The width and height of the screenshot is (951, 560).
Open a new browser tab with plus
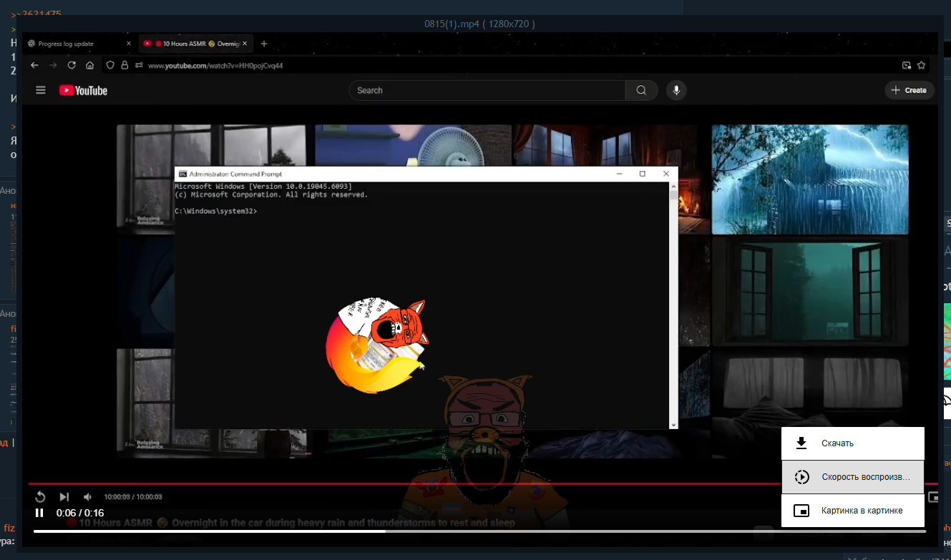point(264,44)
